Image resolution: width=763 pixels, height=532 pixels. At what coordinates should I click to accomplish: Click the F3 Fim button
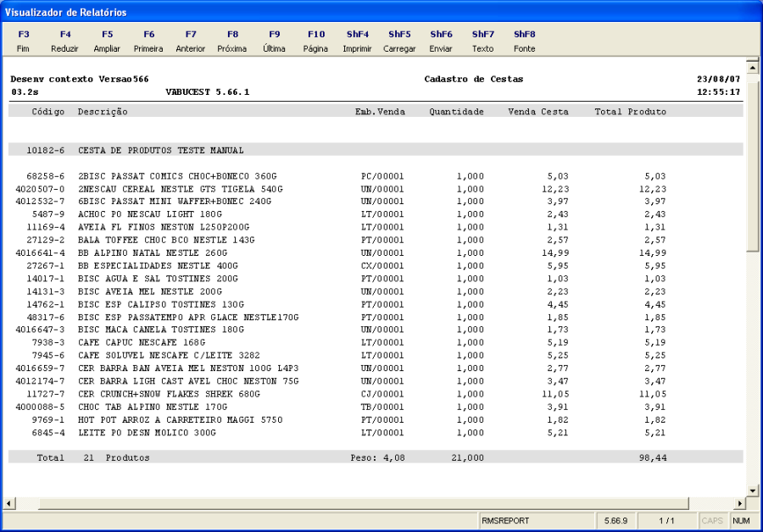point(24,41)
